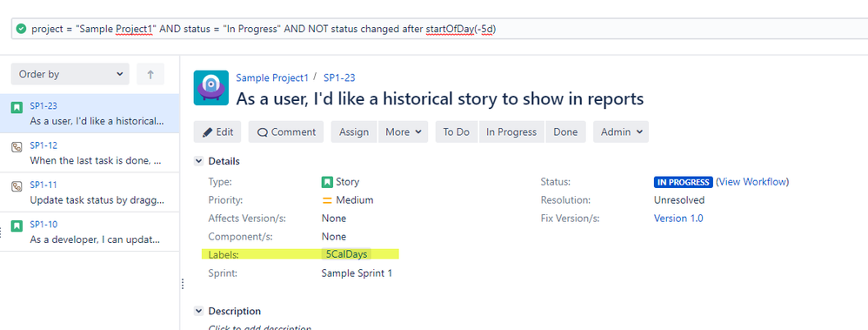
Task: Click the IN PROGRESS status lozenge
Action: point(683,182)
